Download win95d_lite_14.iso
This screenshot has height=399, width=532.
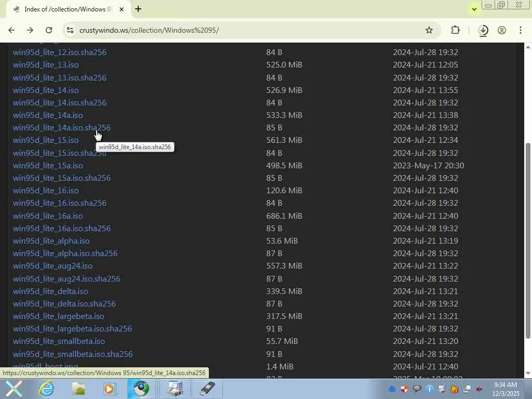(x=46, y=90)
